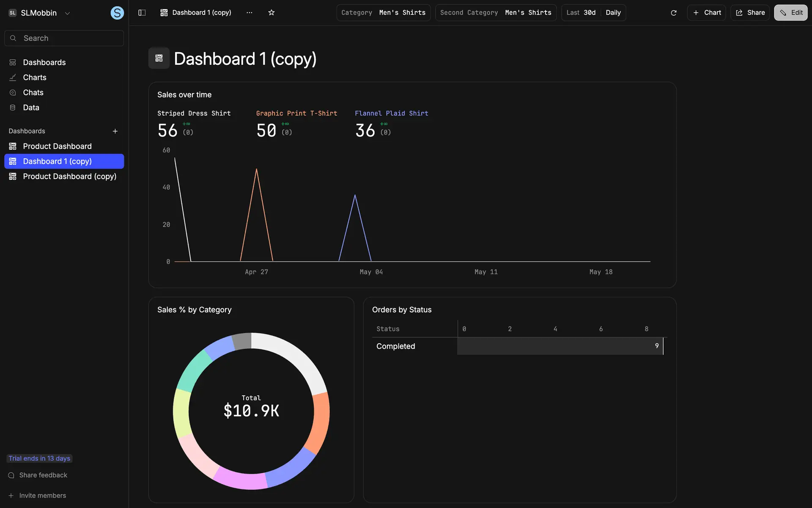Click the blue S user avatar
812x508 pixels.
pos(117,13)
